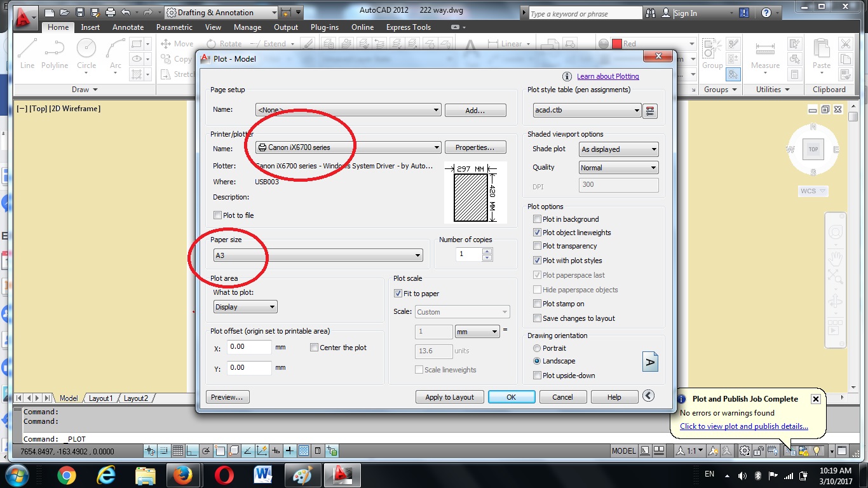
Task: Open the Learn about Plotting link
Action: (x=608, y=76)
